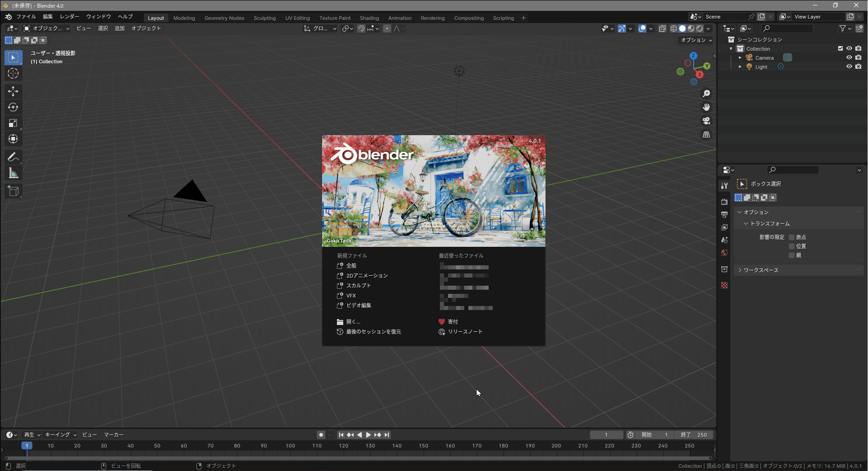This screenshot has width=868, height=471.
Task: Select the Rotate tool
Action: (13, 107)
